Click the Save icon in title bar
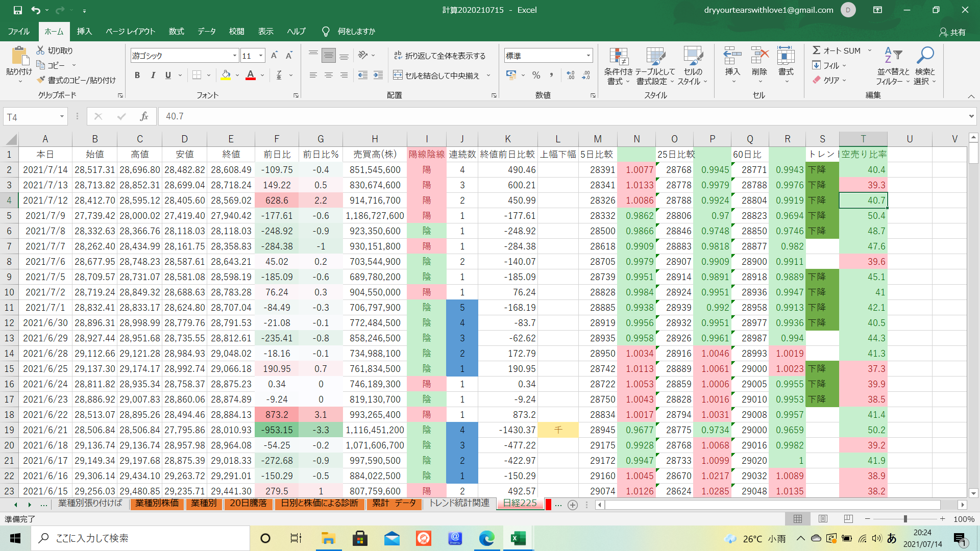Screen dimensions: 980x551 coord(18,10)
